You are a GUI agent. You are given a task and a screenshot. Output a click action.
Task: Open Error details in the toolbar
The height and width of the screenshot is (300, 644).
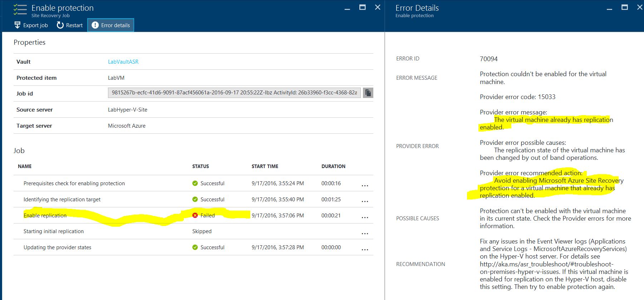coord(111,25)
